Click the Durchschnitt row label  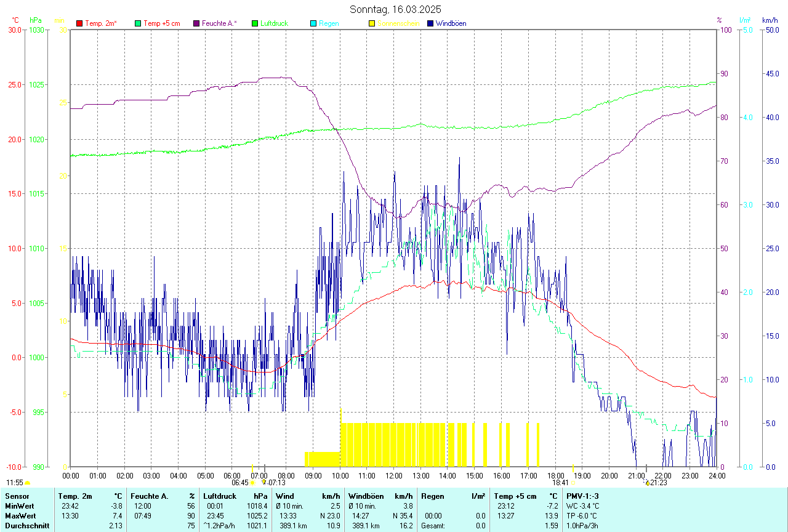tap(27, 526)
